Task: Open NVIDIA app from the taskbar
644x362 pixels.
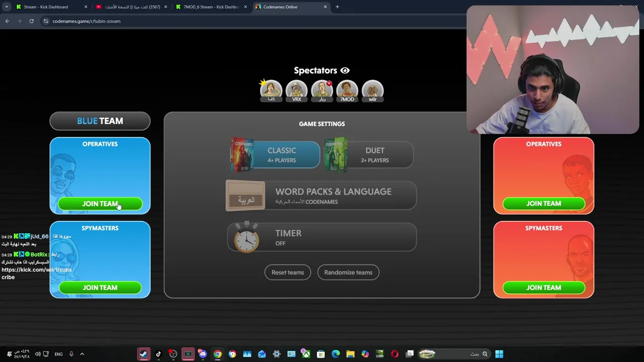Action: click(380, 354)
